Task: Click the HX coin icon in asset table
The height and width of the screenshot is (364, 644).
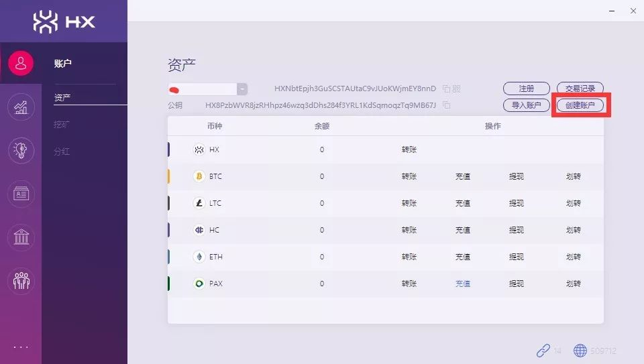Action: pyautogui.click(x=199, y=149)
